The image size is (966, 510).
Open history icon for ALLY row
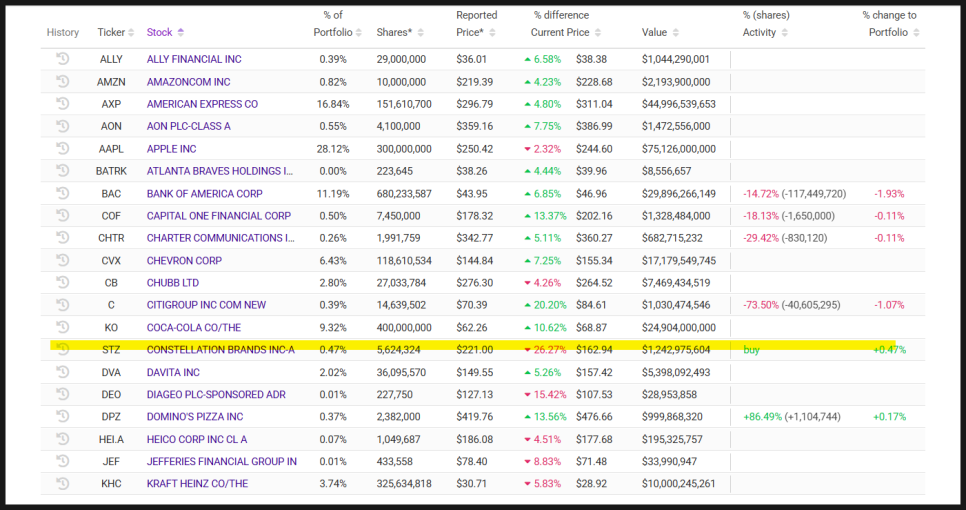pos(62,59)
